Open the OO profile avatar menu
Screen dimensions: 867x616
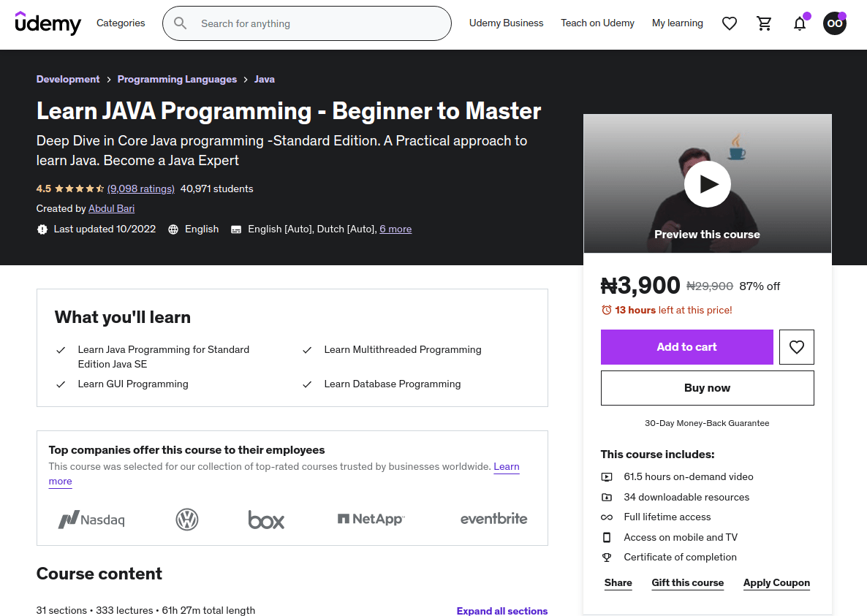pos(834,23)
